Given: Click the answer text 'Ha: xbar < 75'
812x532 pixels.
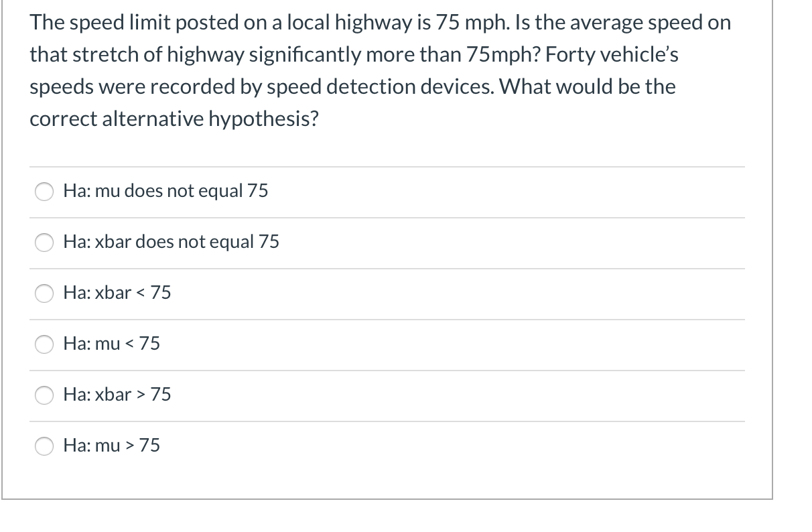Looking at the screenshot, I should point(117,293).
